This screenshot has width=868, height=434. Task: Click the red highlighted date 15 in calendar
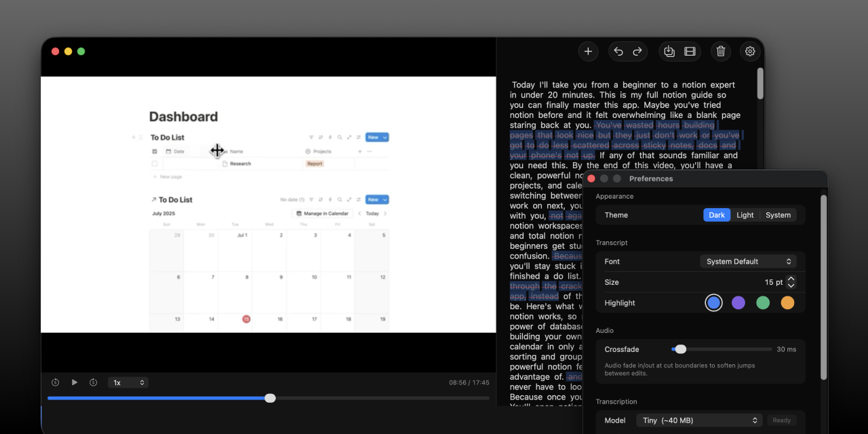pos(246,319)
